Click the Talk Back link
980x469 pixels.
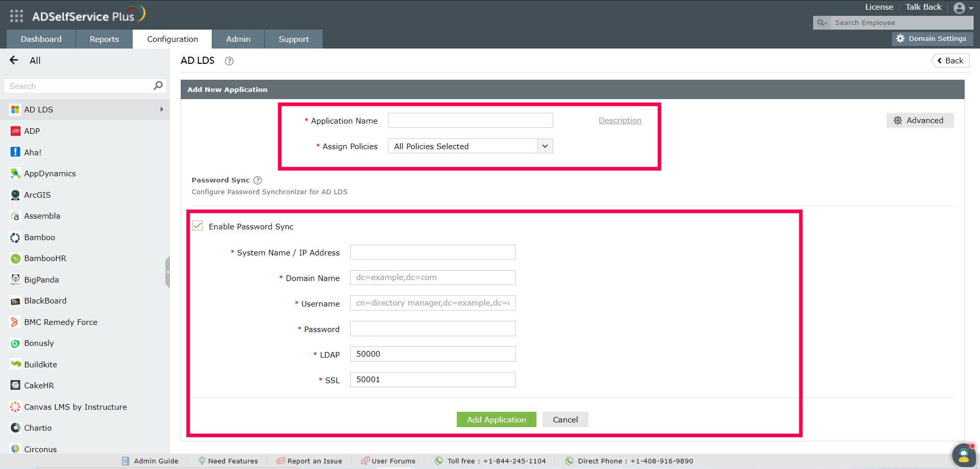click(x=923, y=7)
